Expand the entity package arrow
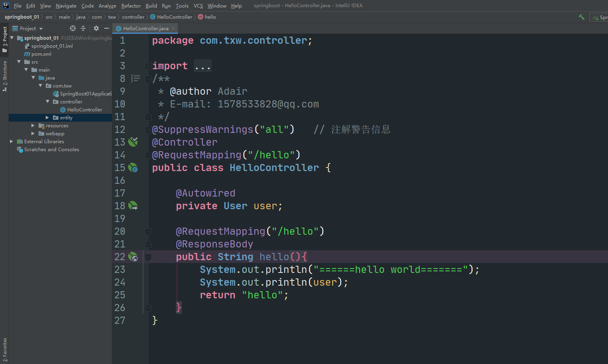 click(47, 117)
